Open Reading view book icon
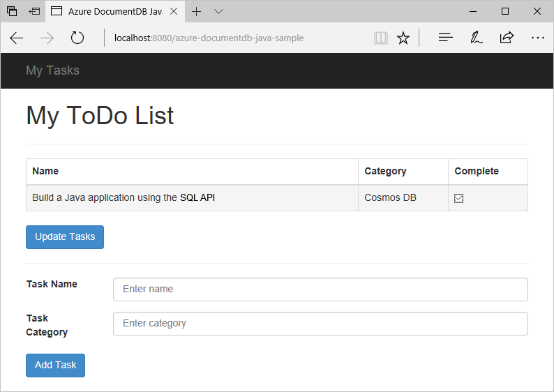This screenshot has width=554, height=392. point(380,38)
